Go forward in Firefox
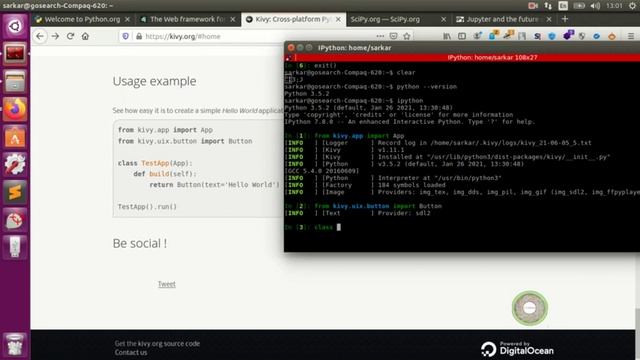 [x=55, y=36]
